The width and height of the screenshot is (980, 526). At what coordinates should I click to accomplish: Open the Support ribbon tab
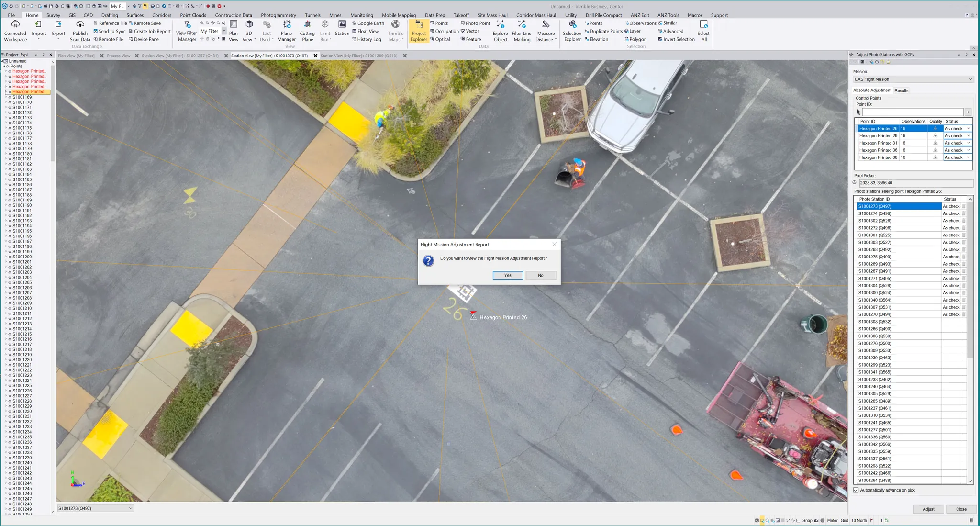[x=719, y=15]
